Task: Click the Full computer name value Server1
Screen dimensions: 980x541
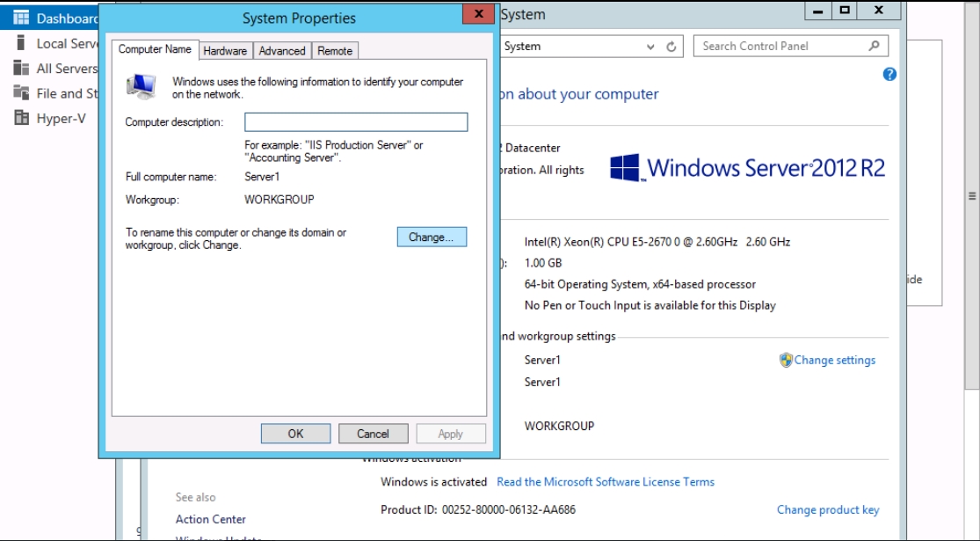Action: point(262,177)
